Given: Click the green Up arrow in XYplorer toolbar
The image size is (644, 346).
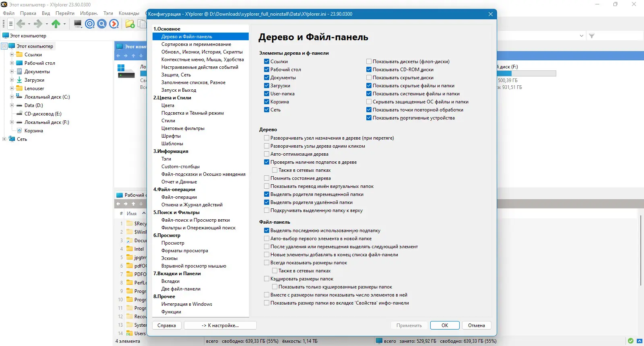Looking at the screenshot, I should tap(56, 24).
